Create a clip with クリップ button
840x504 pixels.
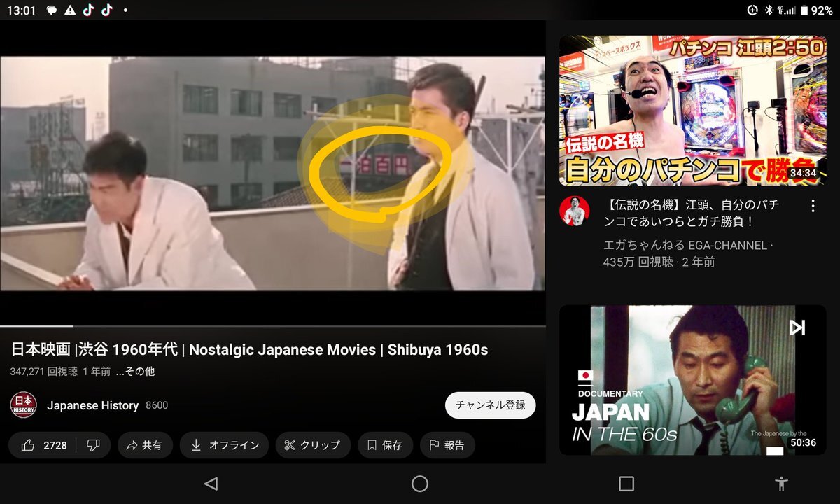313,445
